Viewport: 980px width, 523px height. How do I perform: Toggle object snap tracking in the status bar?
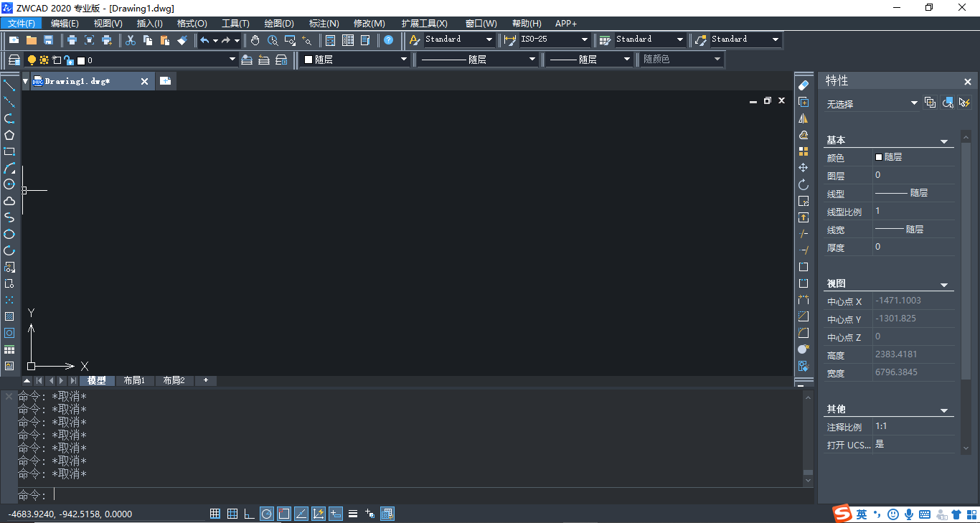[301, 514]
